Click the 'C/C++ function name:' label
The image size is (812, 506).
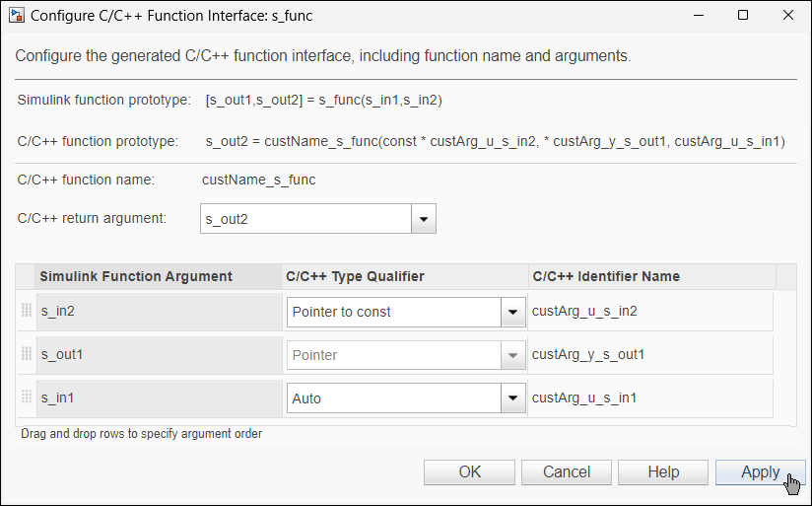point(86,180)
